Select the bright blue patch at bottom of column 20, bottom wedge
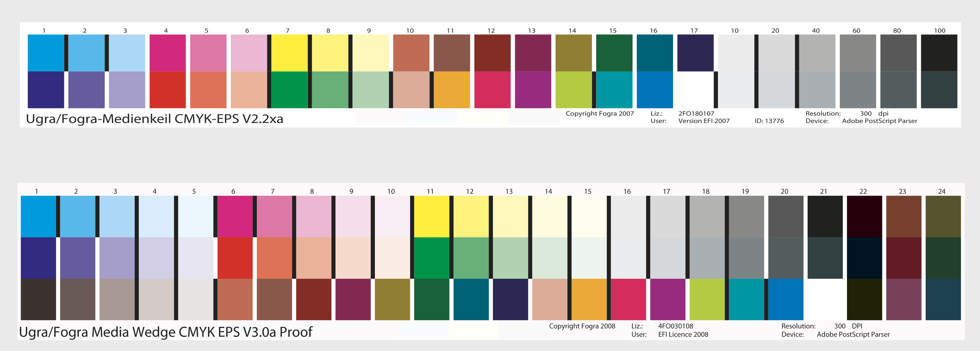 (x=786, y=299)
